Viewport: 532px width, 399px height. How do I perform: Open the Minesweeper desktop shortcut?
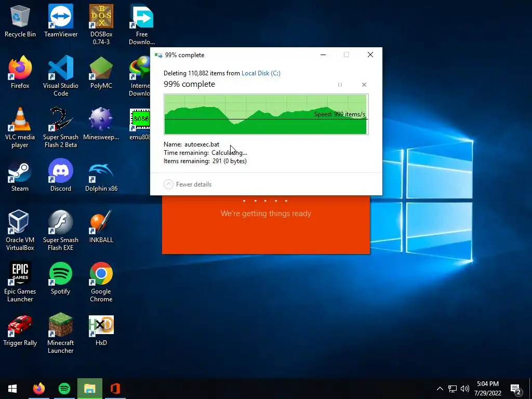point(101,124)
